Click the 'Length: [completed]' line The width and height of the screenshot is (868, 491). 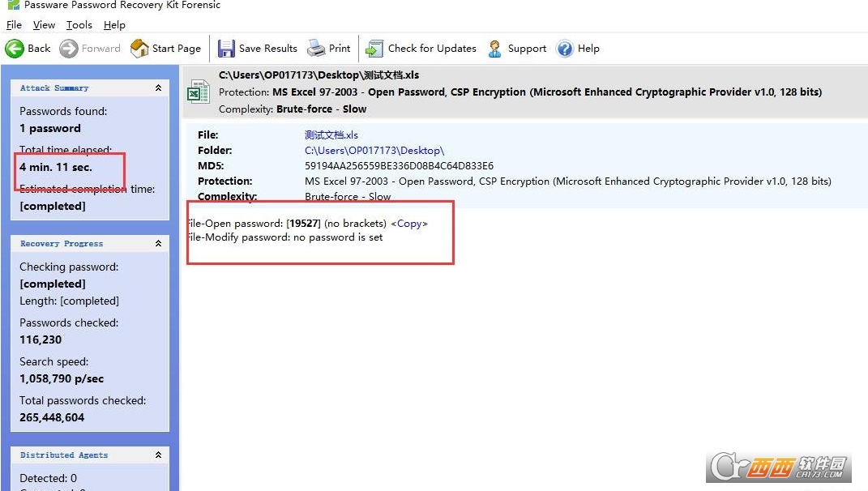click(x=69, y=301)
